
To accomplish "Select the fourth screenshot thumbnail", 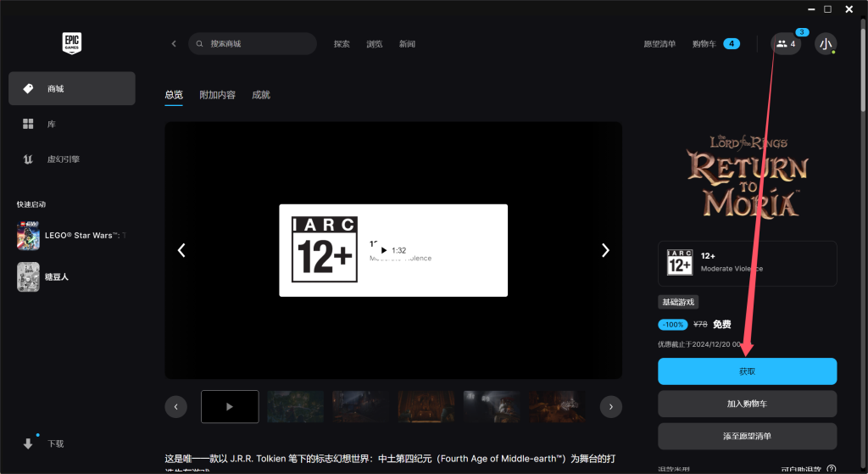I will (x=492, y=406).
